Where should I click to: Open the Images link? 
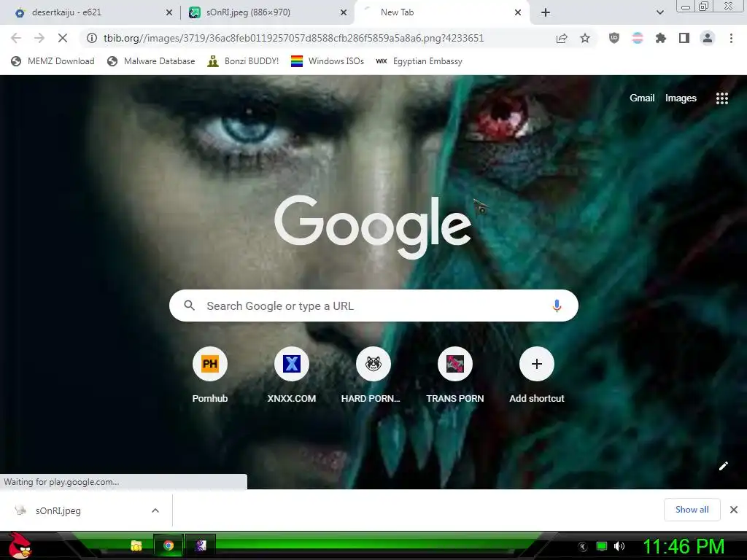tap(681, 98)
